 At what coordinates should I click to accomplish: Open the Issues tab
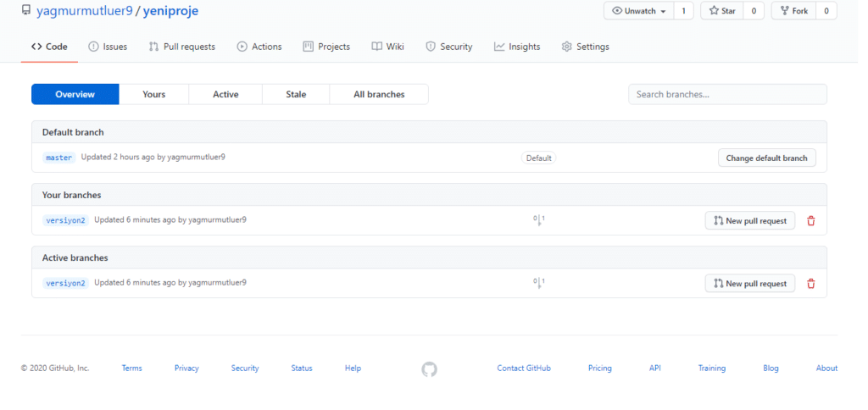click(108, 47)
